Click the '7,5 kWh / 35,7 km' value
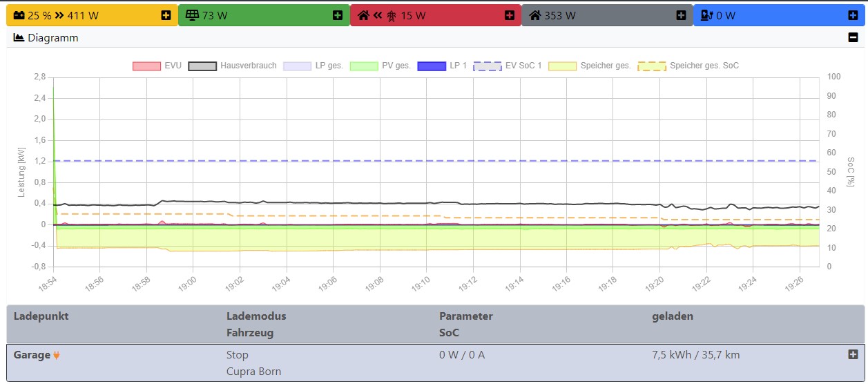The image size is (868, 384). tap(696, 355)
